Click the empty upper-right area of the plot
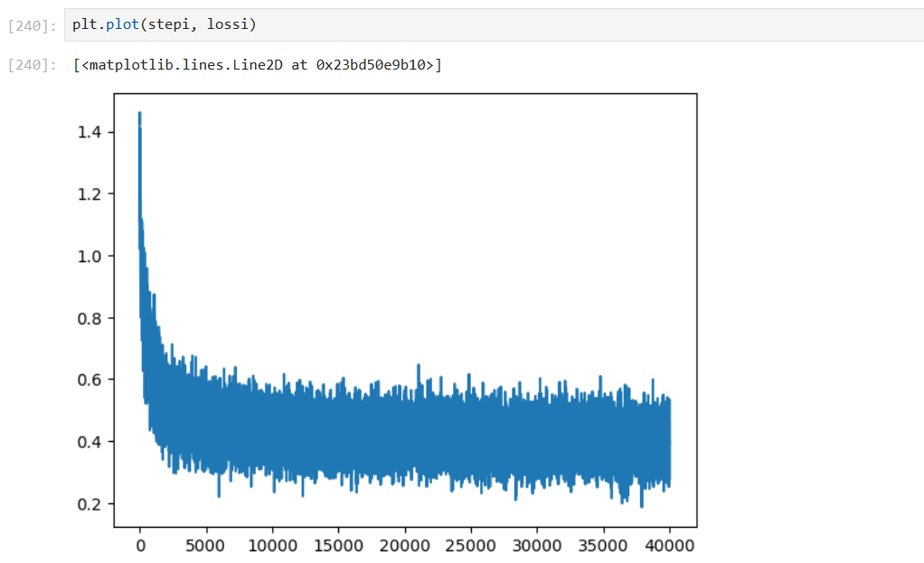924x563 pixels. click(x=542, y=181)
